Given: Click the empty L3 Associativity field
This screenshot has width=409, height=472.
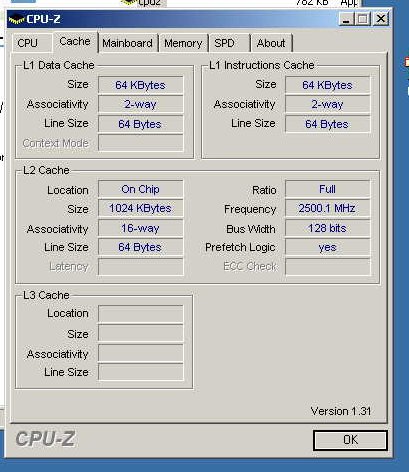Looking at the screenshot, I should tap(141, 353).
